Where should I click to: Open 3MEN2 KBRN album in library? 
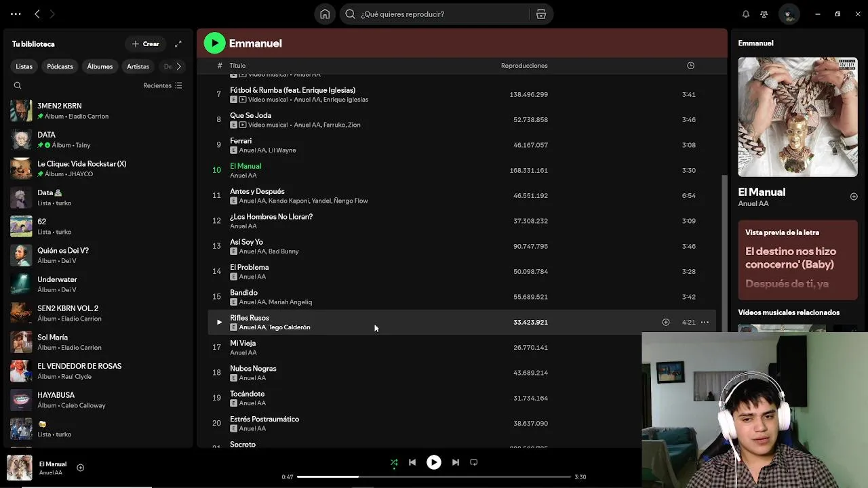(98, 110)
